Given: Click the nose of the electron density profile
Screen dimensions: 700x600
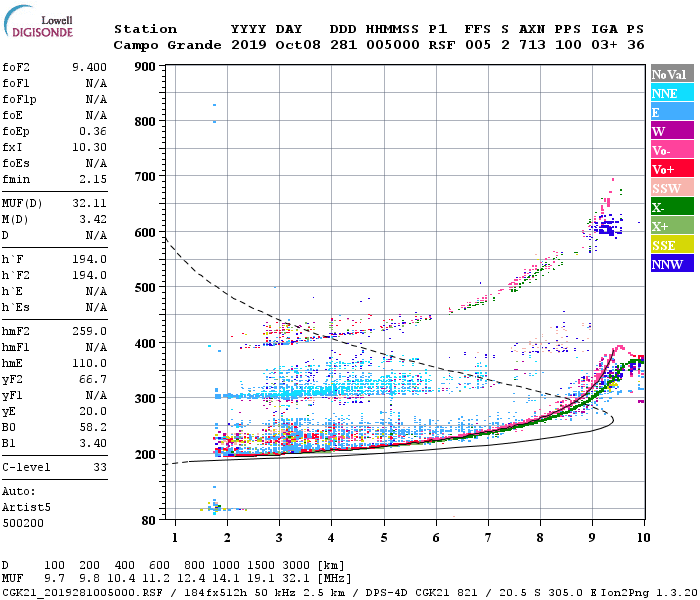Looking at the screenshot, I should coord(612,420).
